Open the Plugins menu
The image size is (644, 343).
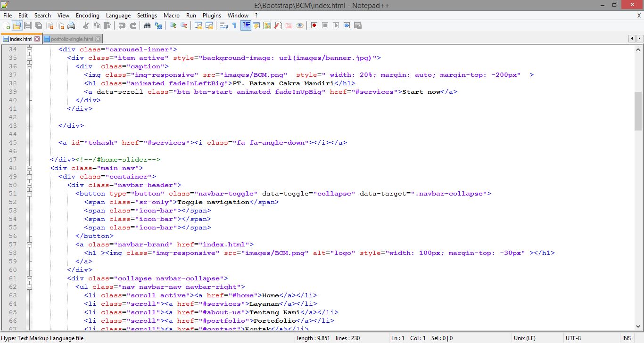(212, 15)
